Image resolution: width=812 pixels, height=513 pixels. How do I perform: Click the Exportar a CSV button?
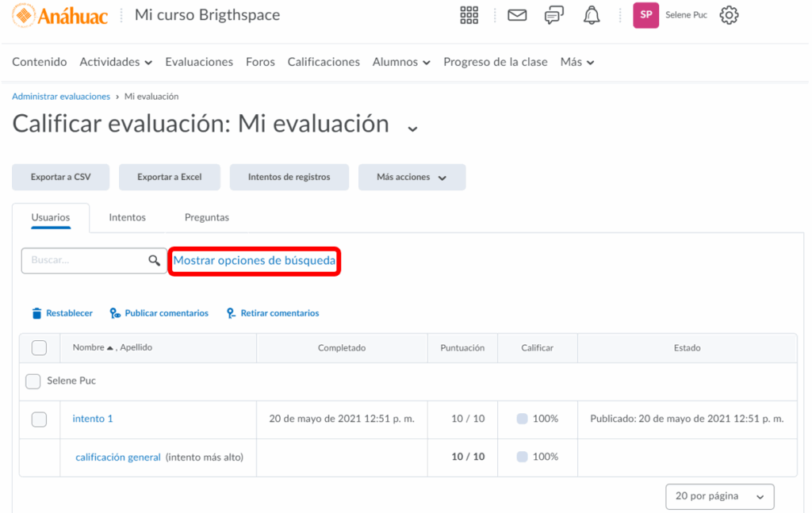(60, 178)
